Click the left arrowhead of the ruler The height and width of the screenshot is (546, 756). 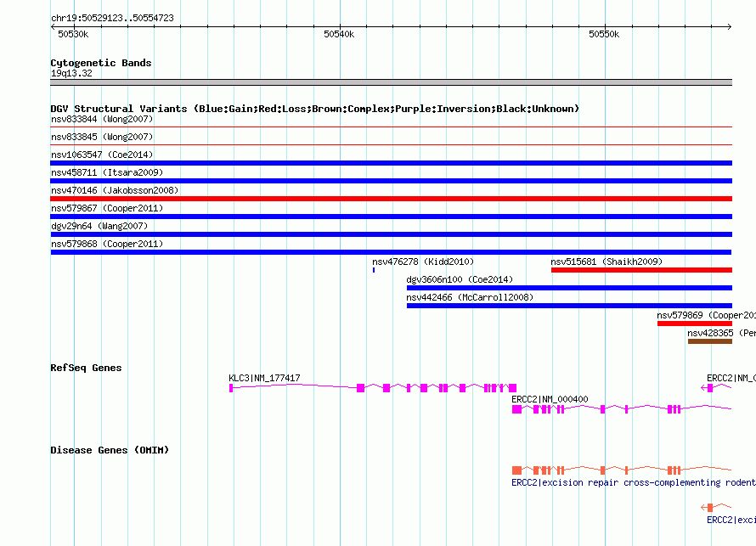pyautogui.click(x=53, y=26)
